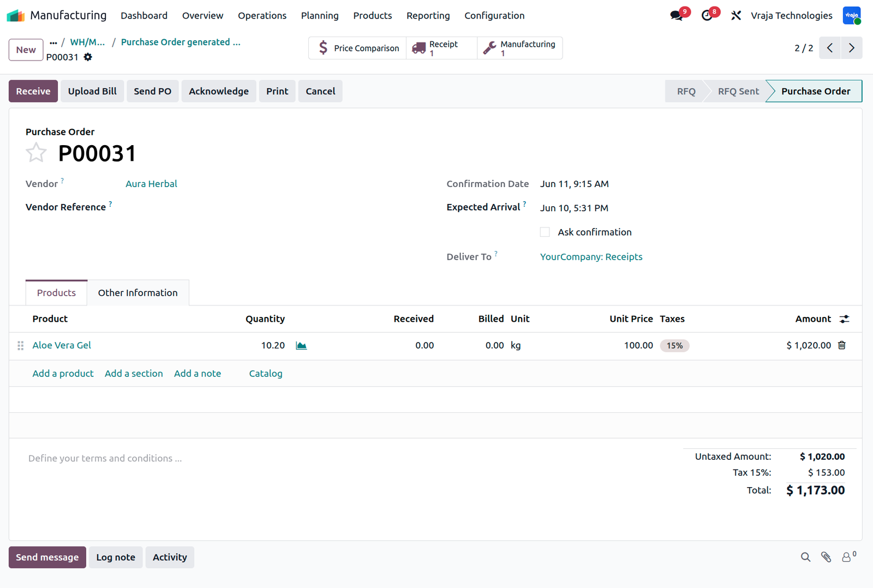The image size is (873, 588).
Task: Print the purchase order
Action: pos(277,91)
